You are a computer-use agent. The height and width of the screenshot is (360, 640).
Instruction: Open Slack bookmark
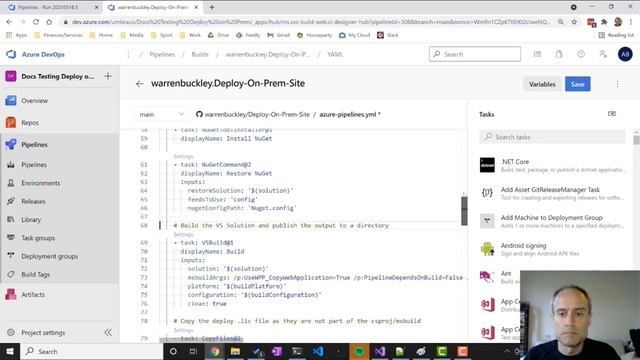coord(387,35)
